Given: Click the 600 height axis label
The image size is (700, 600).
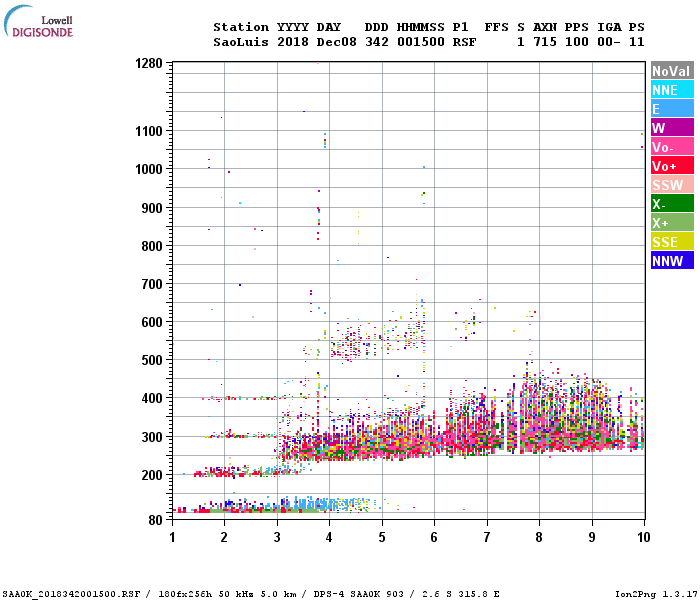Looking at the screenshot, I should coord(152,322).
